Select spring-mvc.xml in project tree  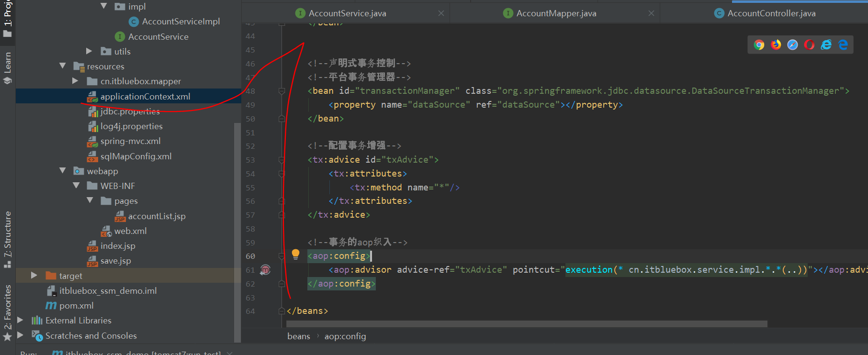(130, 141)
